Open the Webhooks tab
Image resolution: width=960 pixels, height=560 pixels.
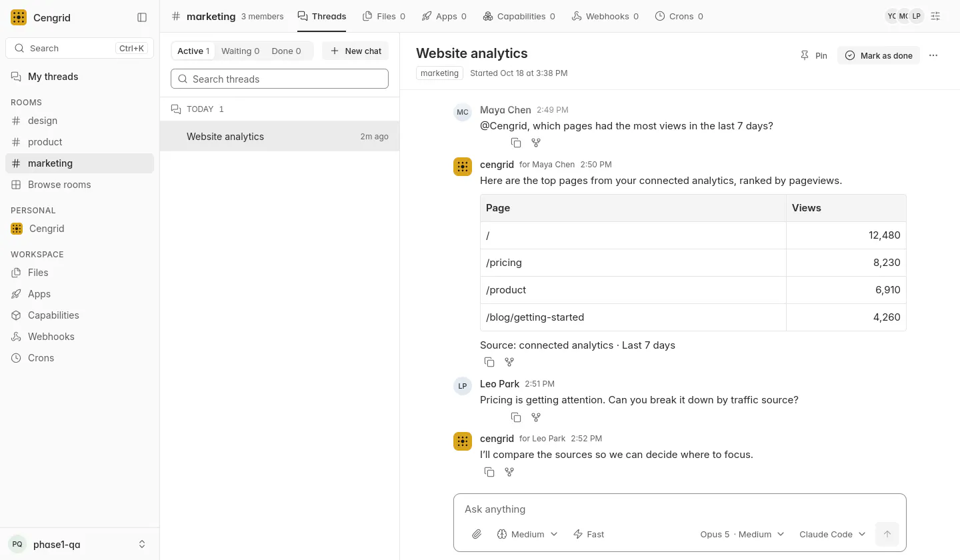pyautogui.click(x=605, y=16)
